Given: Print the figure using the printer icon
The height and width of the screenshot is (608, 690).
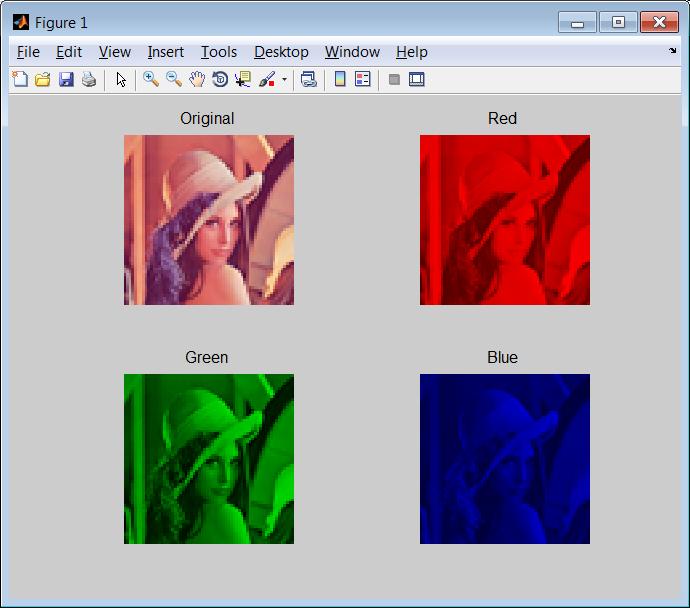Looking at the screenshot, I should tap(89, 80).
